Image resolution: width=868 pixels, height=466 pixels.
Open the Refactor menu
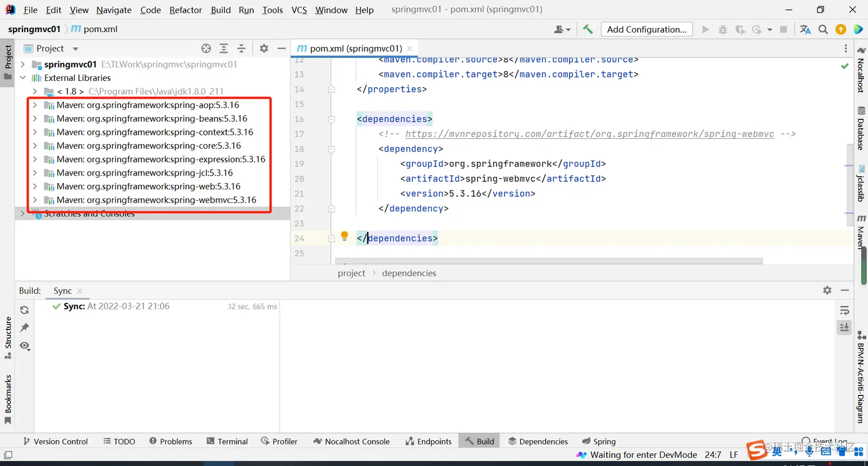click(186, 10)
